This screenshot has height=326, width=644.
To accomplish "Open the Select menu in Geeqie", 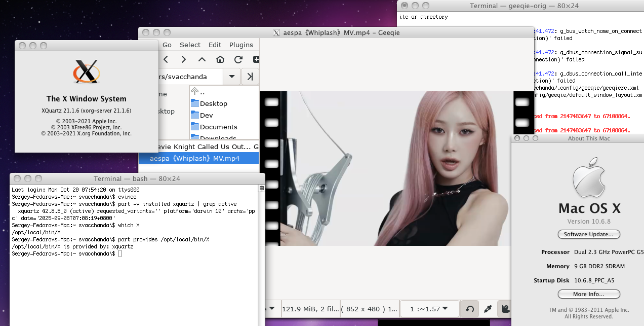I will [x=190, y=45].
